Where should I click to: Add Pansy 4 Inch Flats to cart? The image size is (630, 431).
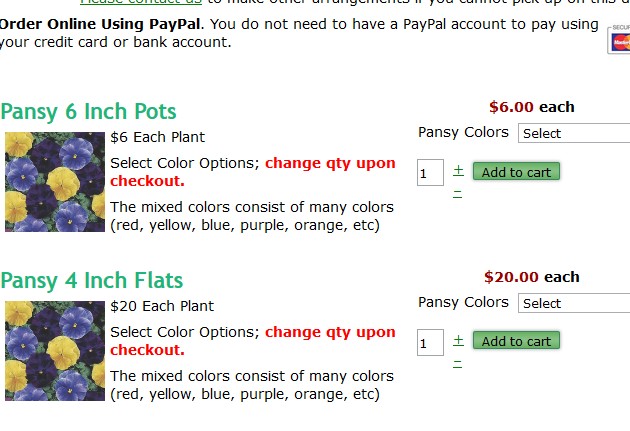pos(516,341)
